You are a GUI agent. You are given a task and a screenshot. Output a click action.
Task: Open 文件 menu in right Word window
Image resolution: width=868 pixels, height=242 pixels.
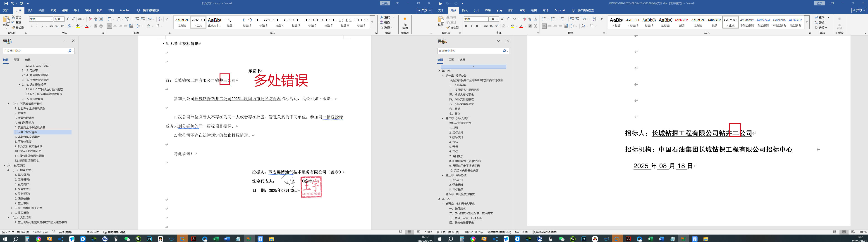pos(440,10)
